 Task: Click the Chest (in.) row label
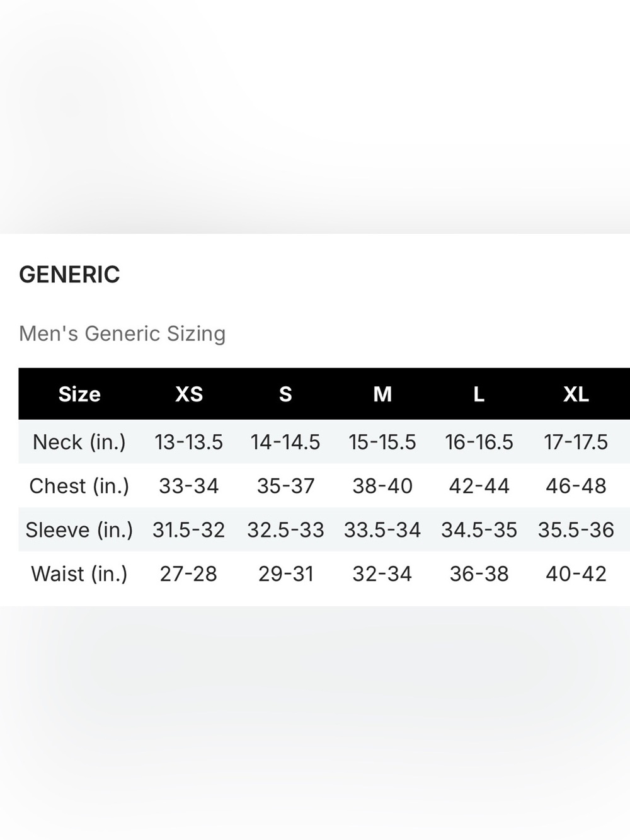(x=79, y=486)
